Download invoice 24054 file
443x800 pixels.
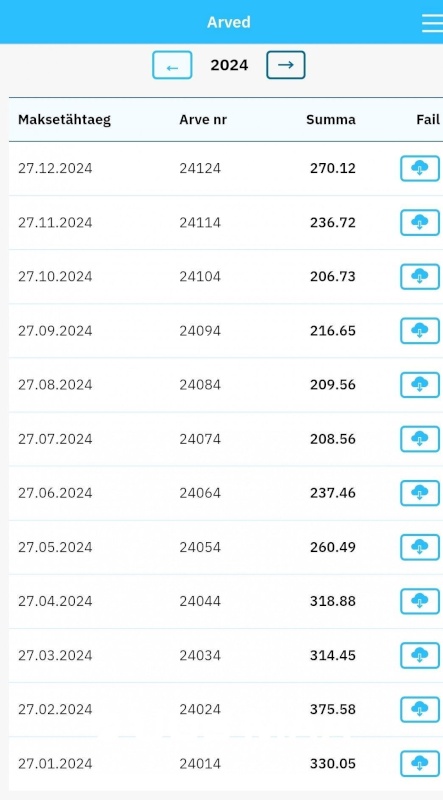pyautogui.click(x=420, y=547)
